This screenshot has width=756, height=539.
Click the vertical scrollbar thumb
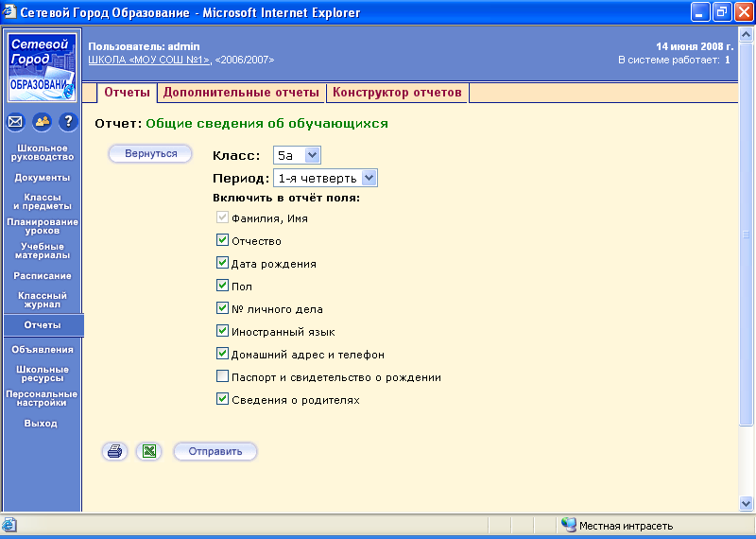tap(746, 234)
